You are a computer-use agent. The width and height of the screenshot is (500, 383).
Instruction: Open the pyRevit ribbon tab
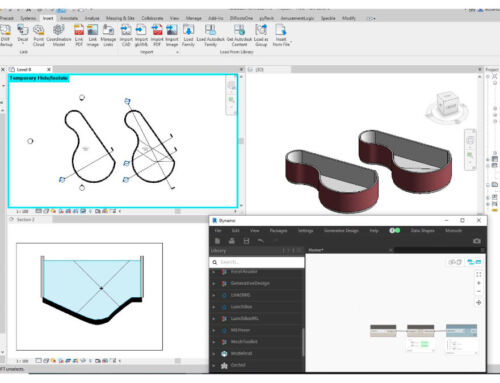266,18
